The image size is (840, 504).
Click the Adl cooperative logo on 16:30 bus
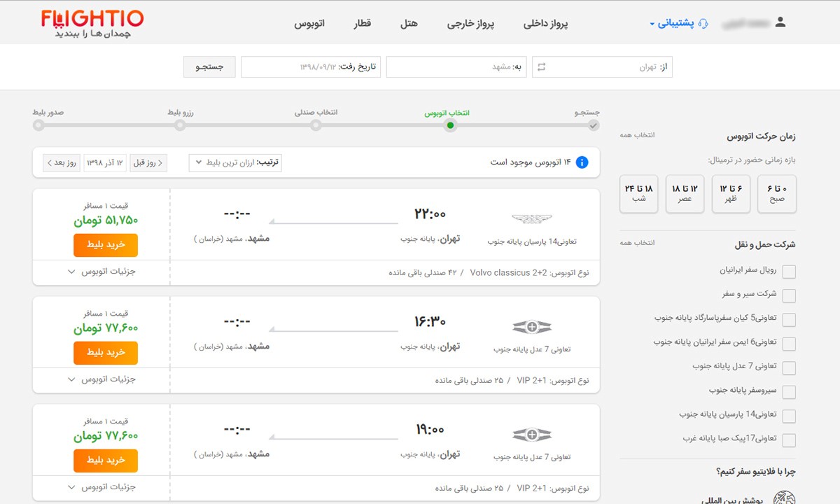[x=532, y=327]
